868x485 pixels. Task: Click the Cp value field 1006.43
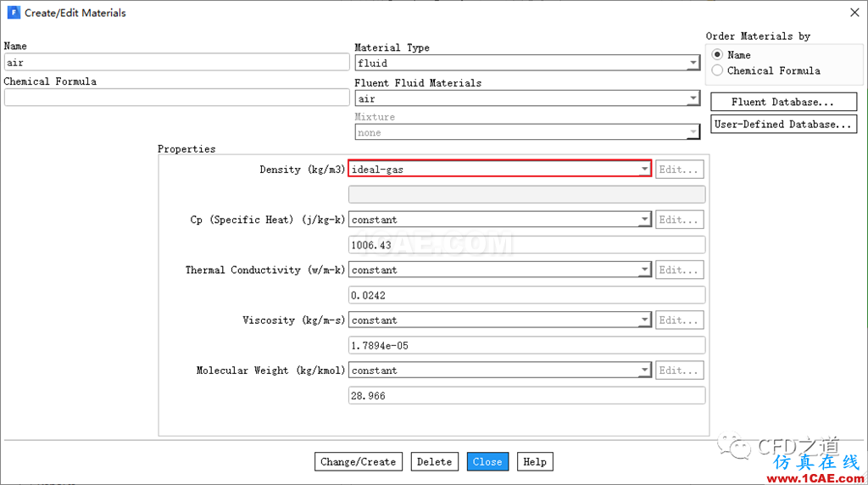pyautogui.click(x=526, y=245)
